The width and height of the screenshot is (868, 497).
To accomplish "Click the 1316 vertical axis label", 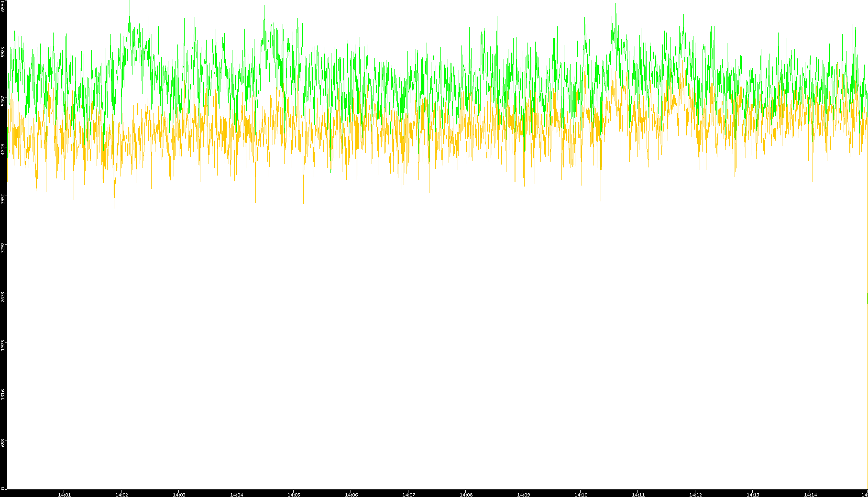I will point(3,394).
